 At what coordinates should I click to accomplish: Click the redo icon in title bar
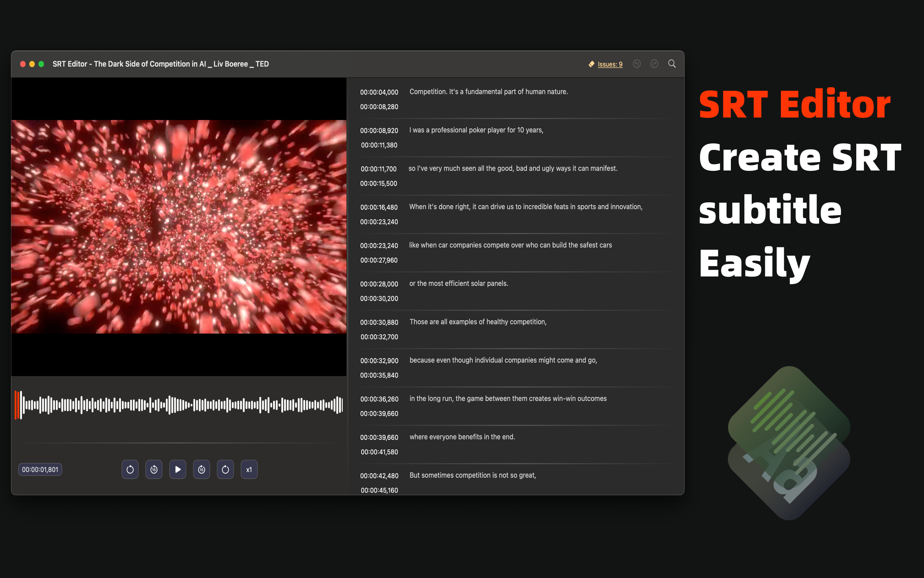point(654,64)
